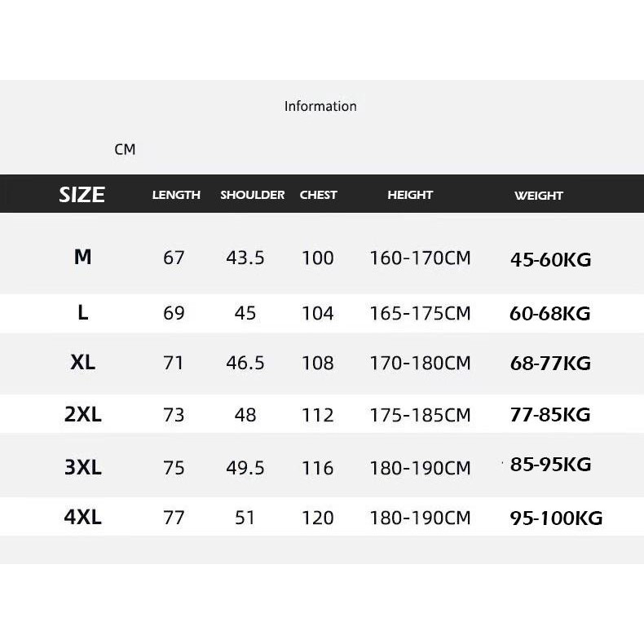Click the HEIGHT column header

(410, 195)
